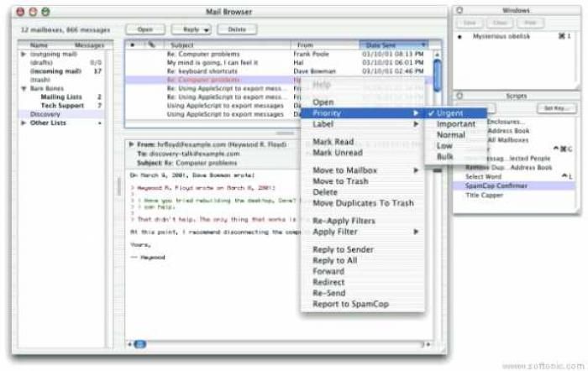Open the Reply button's dropdown arrow

pyautogui.click(x=207, y=30)
